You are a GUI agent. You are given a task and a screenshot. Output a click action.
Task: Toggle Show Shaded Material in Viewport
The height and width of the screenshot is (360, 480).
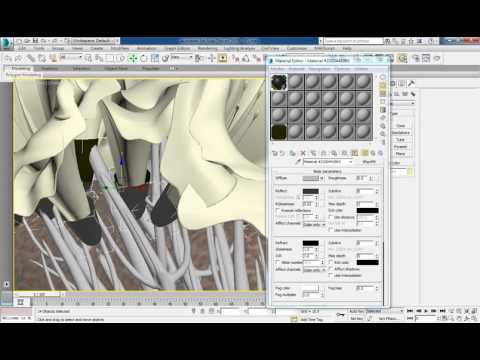pos(355,153)
